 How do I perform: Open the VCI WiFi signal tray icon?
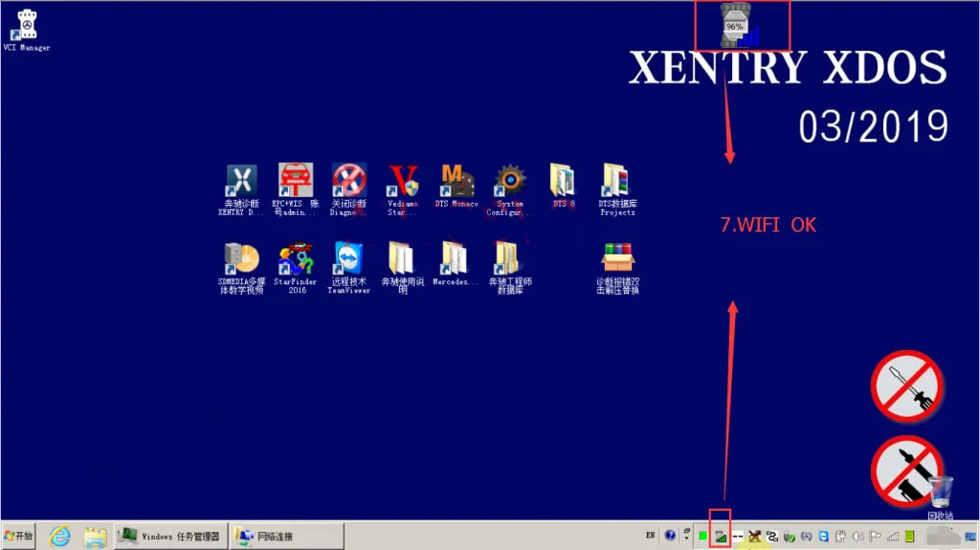[721, 537]
